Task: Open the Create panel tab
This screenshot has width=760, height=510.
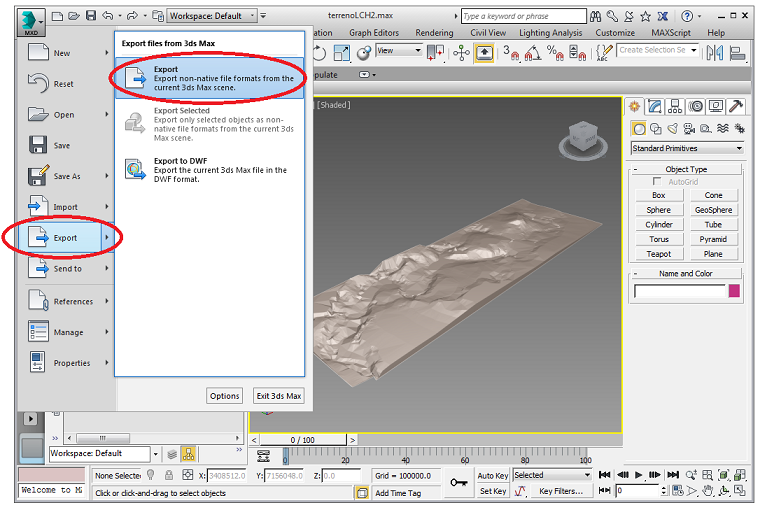Action: pyautogui.click(x=634, y=106)
